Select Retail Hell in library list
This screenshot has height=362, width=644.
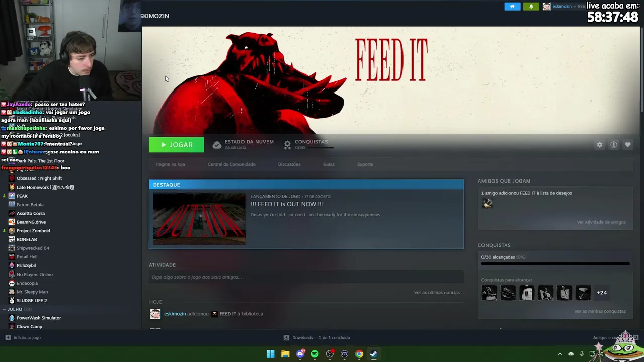27,257
